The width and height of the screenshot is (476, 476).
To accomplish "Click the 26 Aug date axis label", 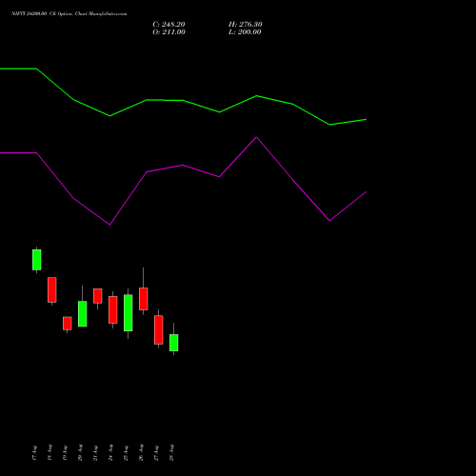I will tap(141, 453).
